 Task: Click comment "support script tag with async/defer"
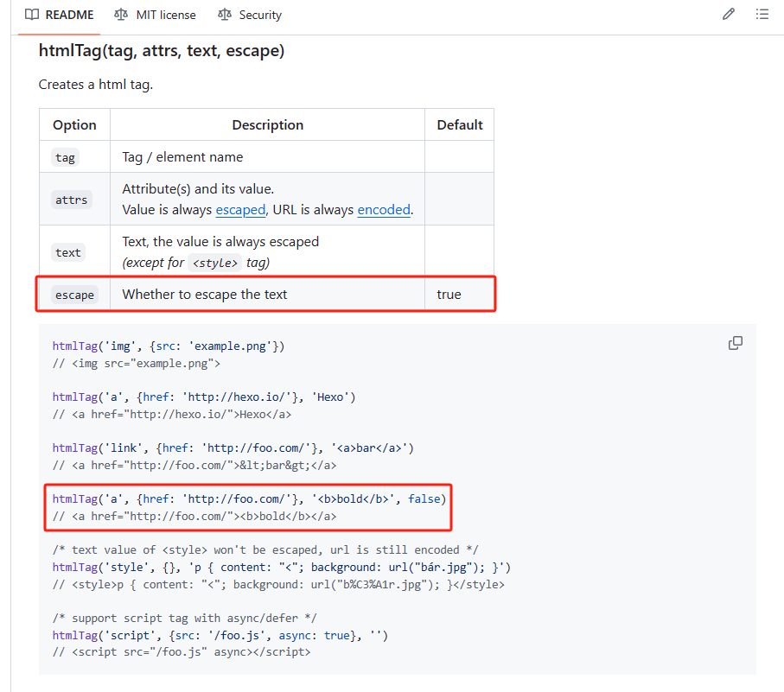point(184,618)
